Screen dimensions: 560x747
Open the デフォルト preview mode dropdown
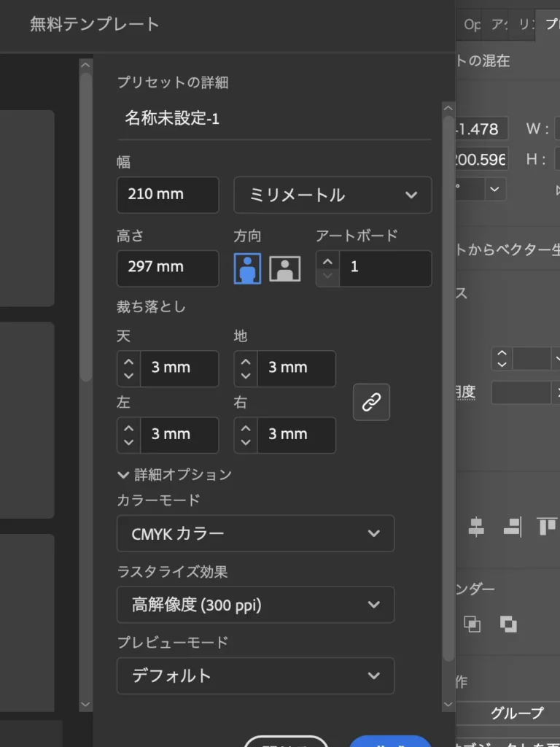coord(255,676)
